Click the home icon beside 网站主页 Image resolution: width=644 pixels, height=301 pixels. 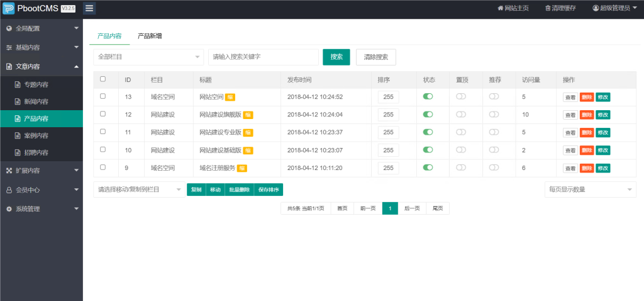coord(501,8)
